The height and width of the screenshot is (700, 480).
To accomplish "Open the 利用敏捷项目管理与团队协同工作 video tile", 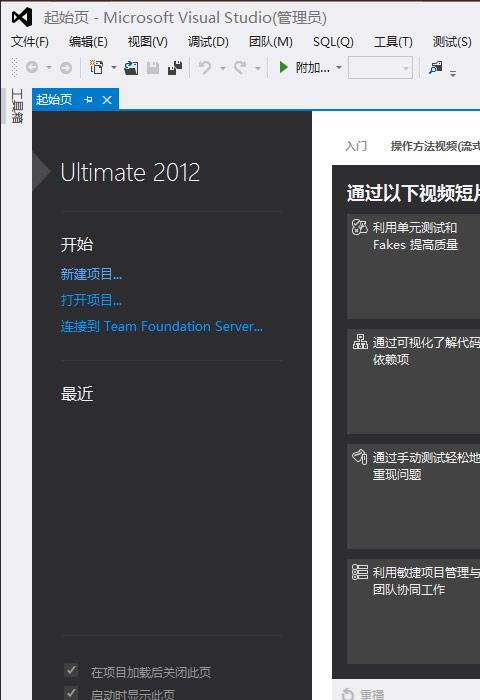I will pyautogui.click(x=413, y=611).
